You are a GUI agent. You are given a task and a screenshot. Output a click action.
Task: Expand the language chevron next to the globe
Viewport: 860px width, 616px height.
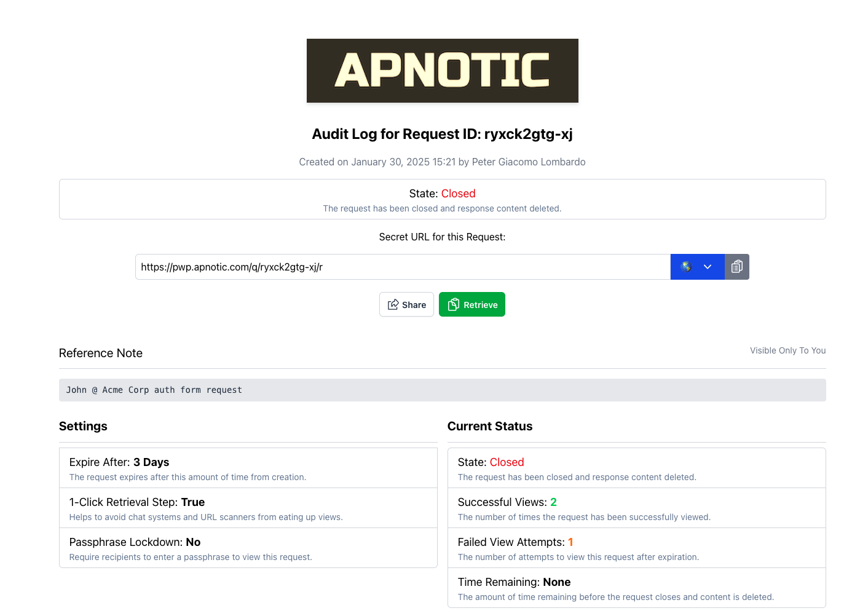click(x=708, y=267)
